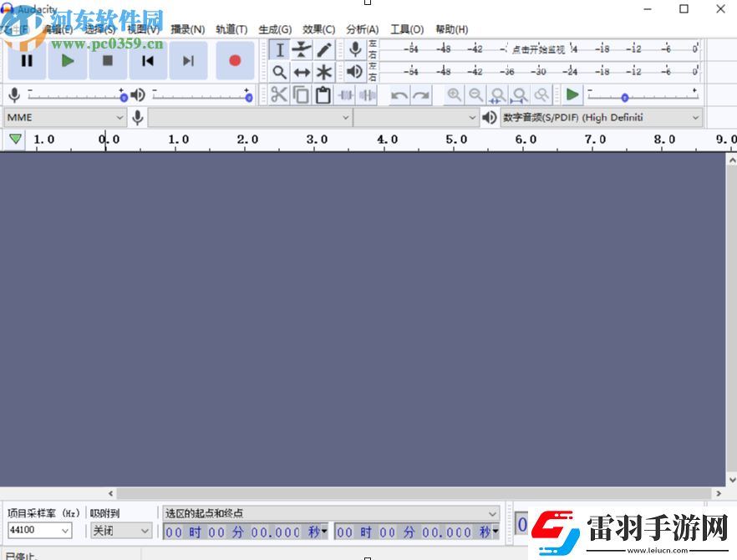
Task: Open the 工具(O) menu
Action: coord(407,29)
